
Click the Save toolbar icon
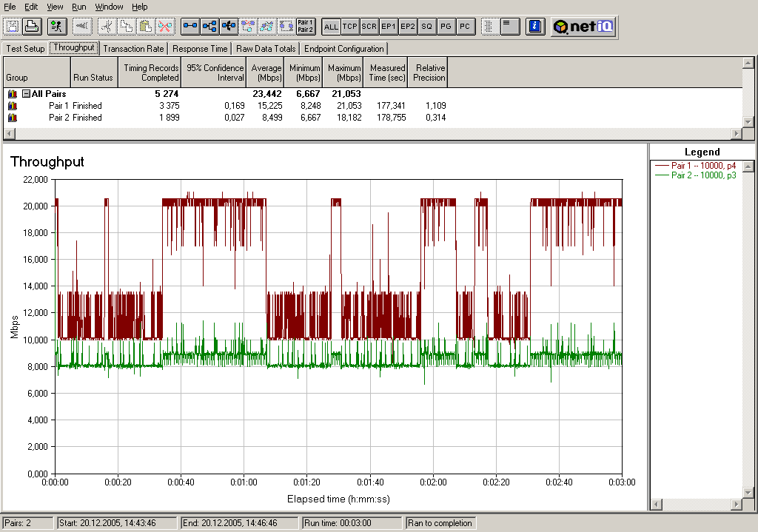tap(12, 27)
